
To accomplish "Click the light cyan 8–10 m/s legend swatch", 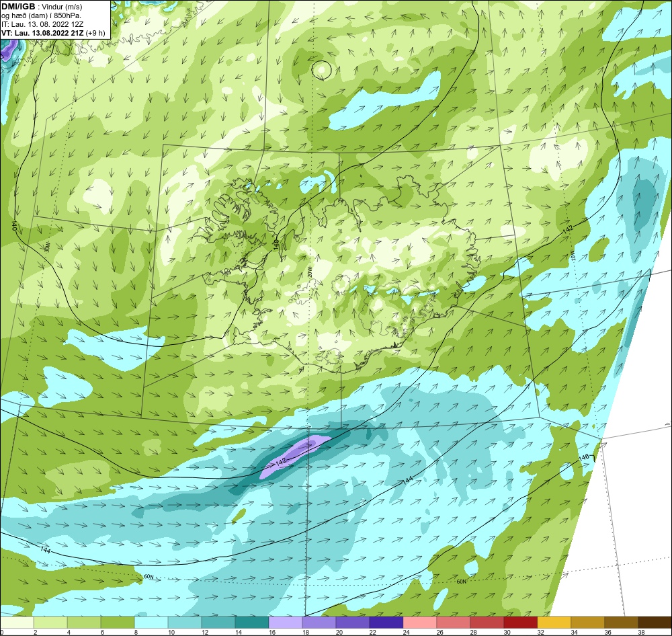I will (x=151, y=622).
